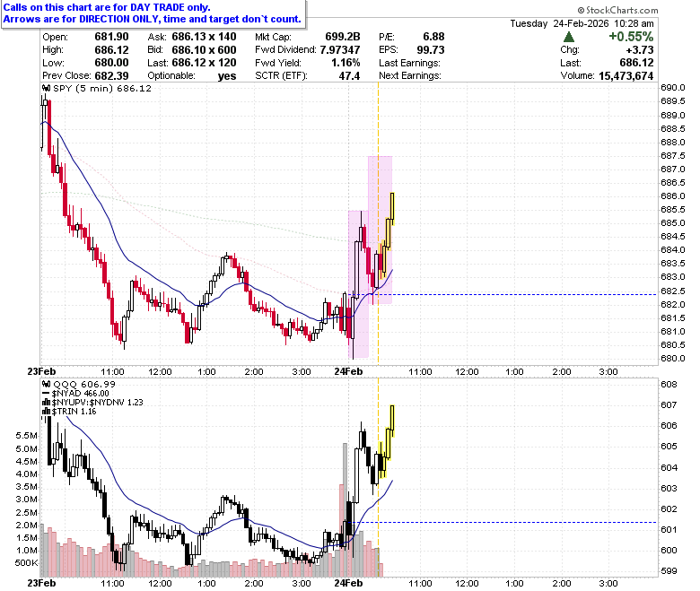The image size is (700, 591).
Task: Click the QQQ 606.99 panel label
Action: 84,384
